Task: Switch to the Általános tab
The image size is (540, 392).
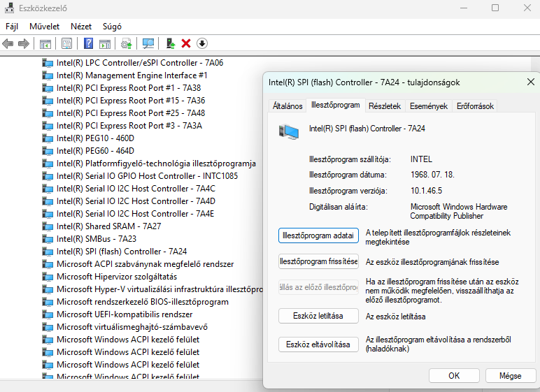Action: (x=287, y=106)
